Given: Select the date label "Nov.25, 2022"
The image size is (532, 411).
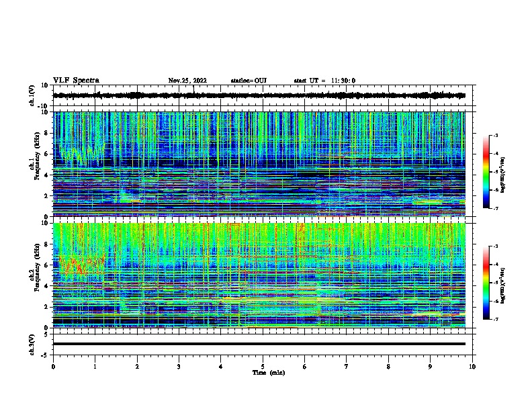Looking at the screenshot, I should [187, 81].
